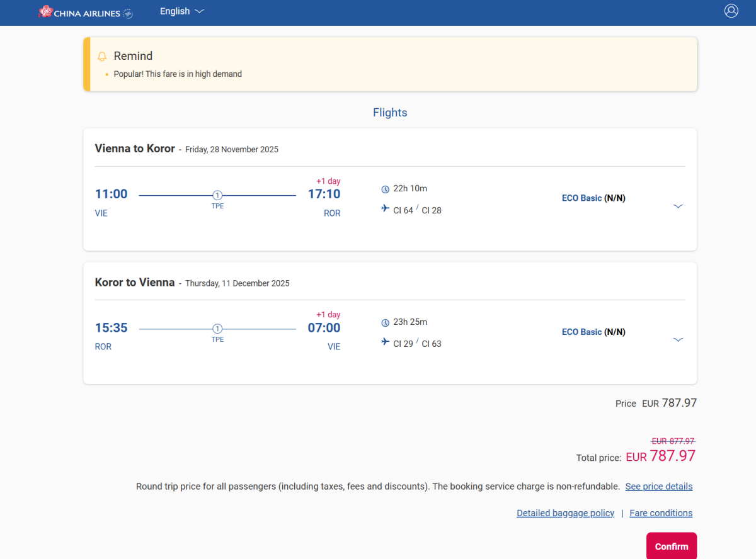Expand the Vienna to Koror flight details
This screenshot has height=559, width=756.
[x=678, y=206]
